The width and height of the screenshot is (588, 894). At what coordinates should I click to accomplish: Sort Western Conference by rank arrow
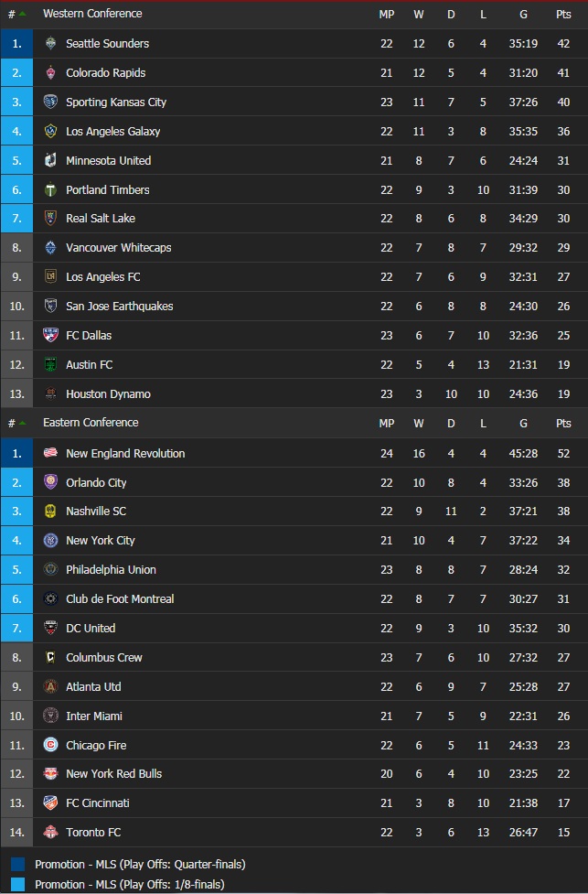(23, 14)
